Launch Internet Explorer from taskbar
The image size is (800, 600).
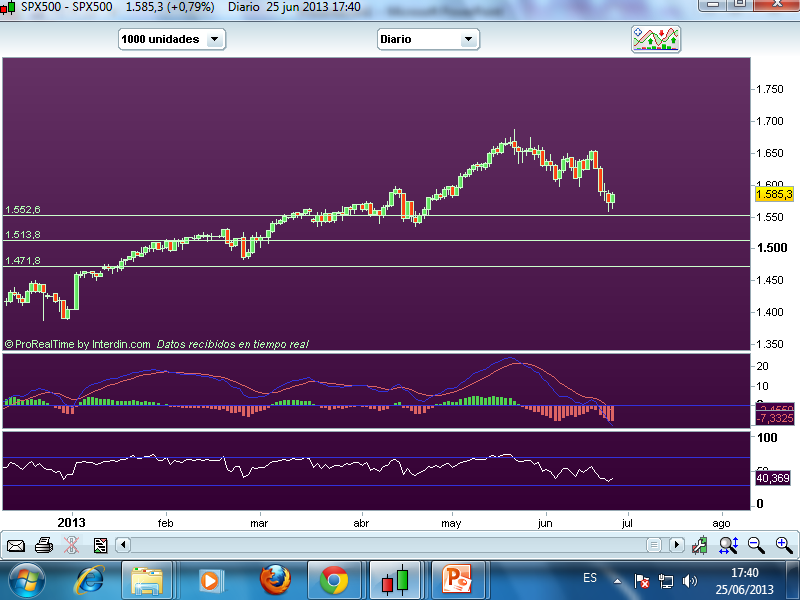click(x=90, y=581)
